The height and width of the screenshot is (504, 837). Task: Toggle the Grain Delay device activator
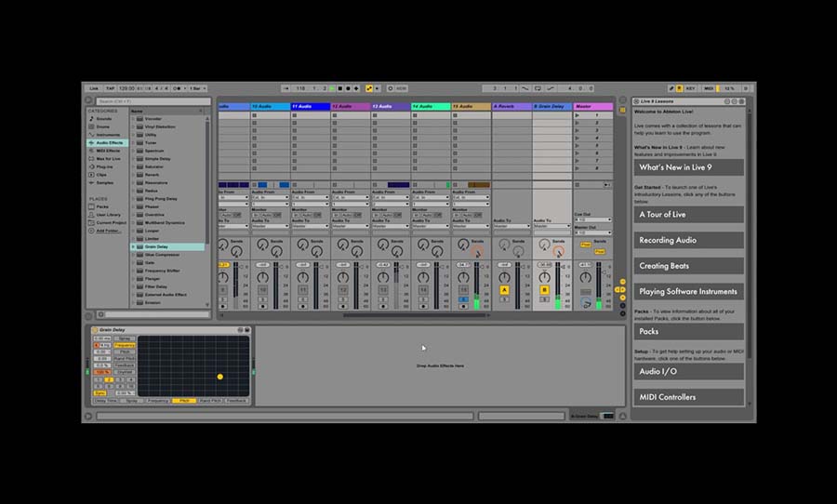pyautogui.click(x=95, y=330)
